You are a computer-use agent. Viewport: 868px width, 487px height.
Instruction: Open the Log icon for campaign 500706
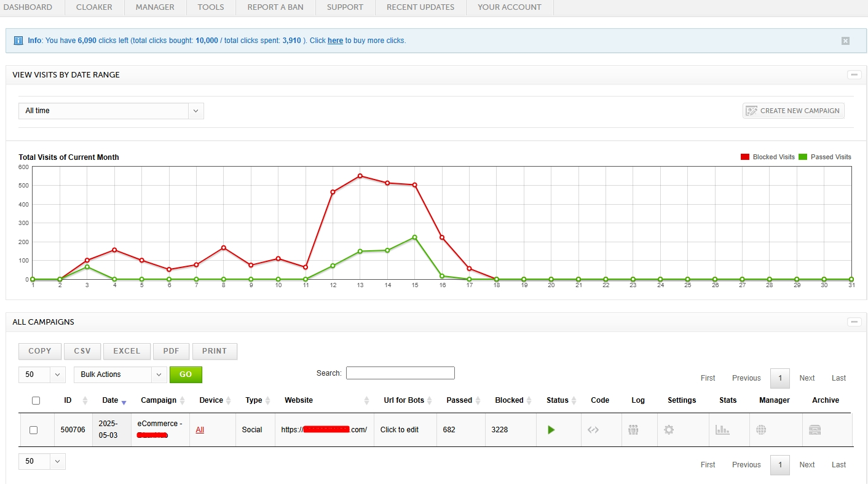633,430
